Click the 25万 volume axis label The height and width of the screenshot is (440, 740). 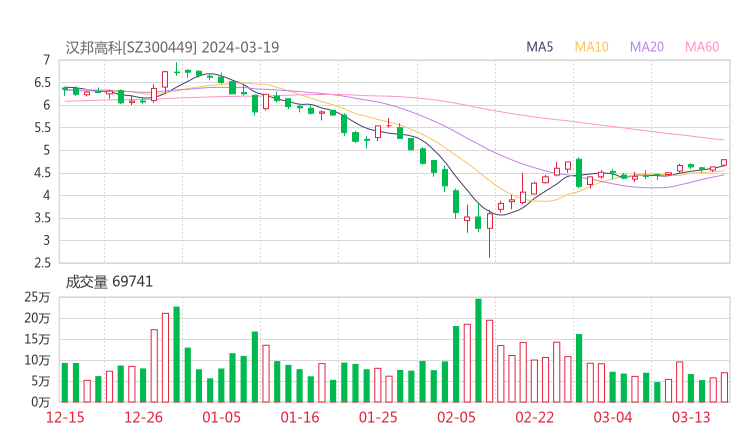(37, 297)
